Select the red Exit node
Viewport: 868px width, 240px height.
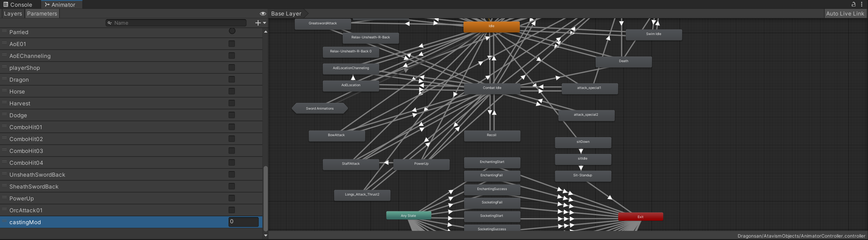[x=640, y=217]
